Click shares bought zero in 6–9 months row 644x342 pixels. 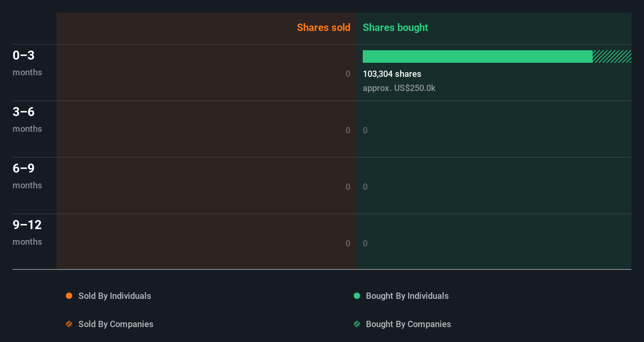[x=365, y=187]
